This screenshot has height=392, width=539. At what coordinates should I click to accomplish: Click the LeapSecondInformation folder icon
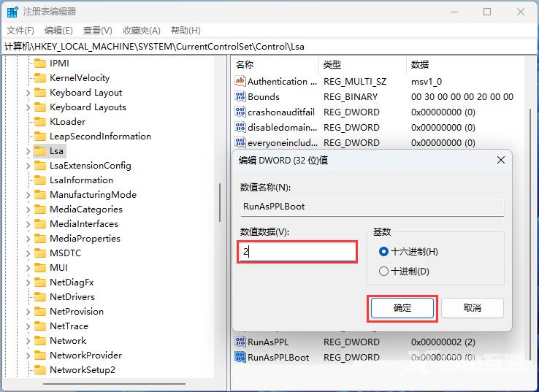click(40, 137)
